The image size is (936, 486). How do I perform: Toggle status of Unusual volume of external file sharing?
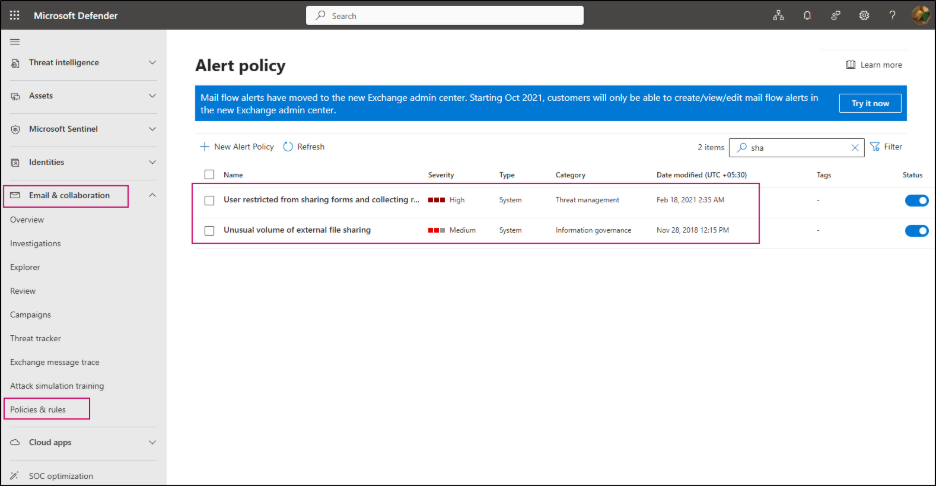pos(916,230)
